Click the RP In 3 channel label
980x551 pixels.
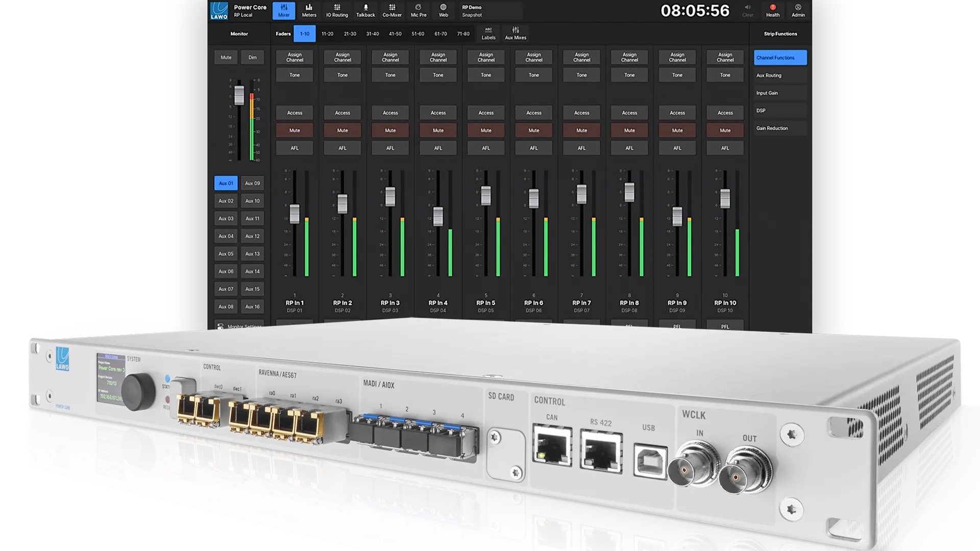(390, 303)
